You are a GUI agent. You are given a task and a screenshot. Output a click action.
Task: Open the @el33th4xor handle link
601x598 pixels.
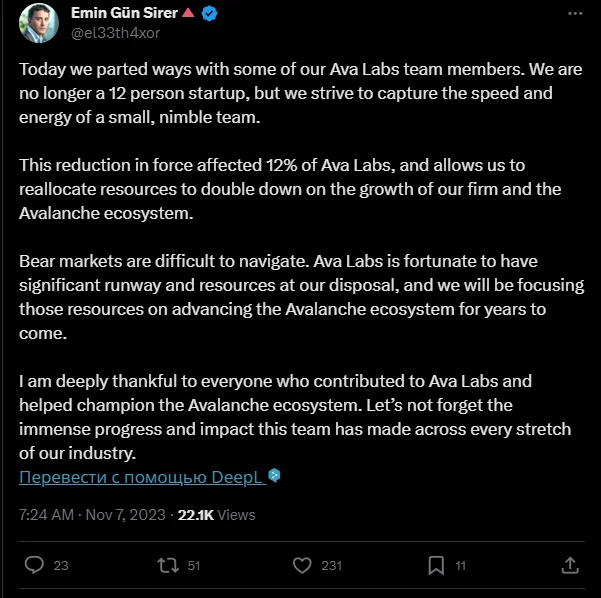pyautogui.click(x=115, y=33)
